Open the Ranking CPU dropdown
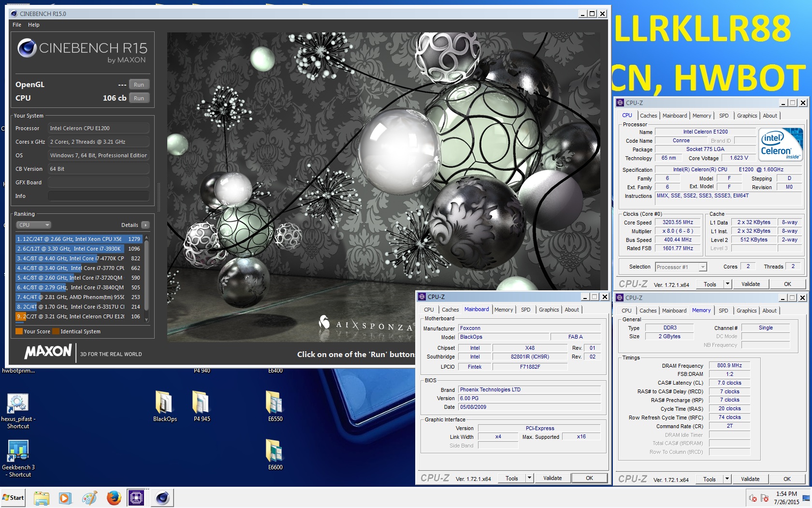Viewport: 812px width, 508px height. coord(33,225)
